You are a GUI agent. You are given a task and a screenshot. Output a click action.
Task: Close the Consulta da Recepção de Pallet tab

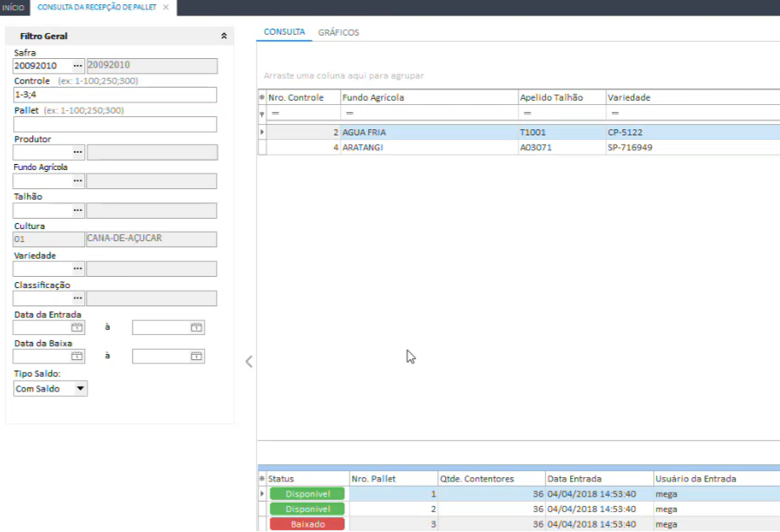tap(166, 7)
